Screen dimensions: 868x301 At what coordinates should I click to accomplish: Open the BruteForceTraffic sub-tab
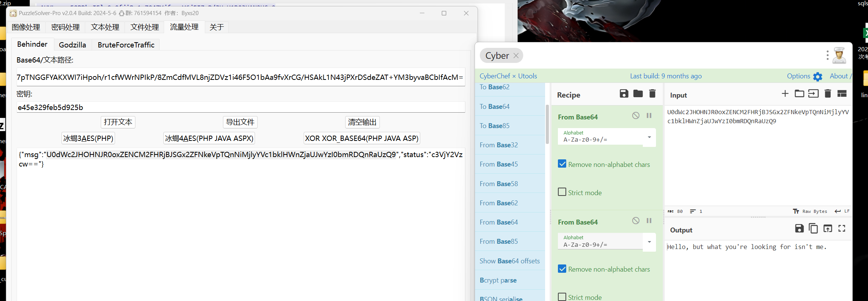(126, 45)
